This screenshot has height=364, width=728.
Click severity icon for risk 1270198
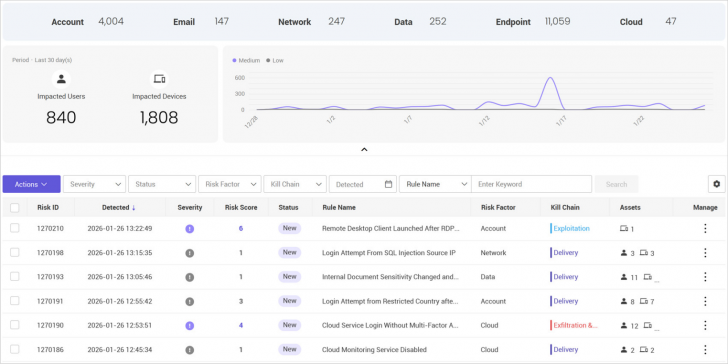(x=189, y=253)
